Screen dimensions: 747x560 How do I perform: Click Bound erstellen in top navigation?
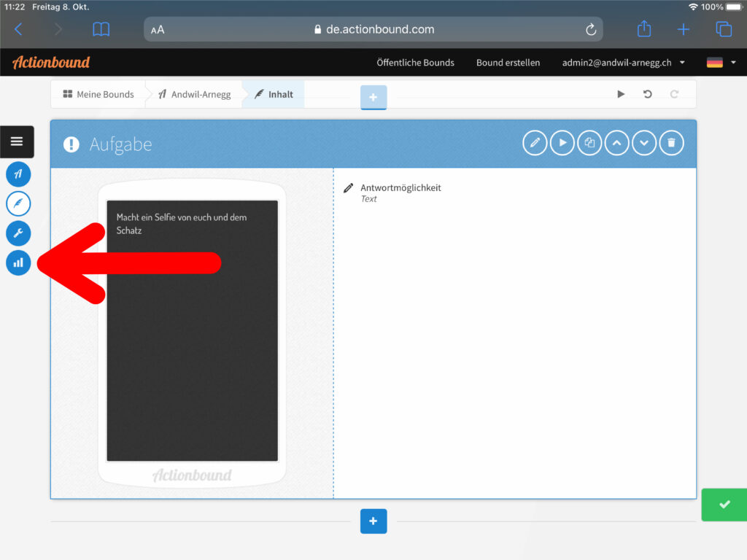(508, 63)
